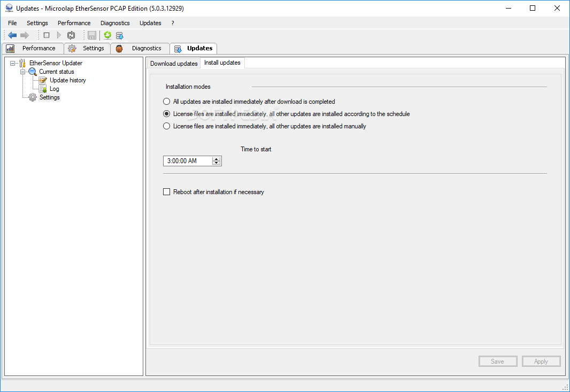Select install all updates immediately after download
The height and width of the screenshot is (392, 570).
(166, 102)
